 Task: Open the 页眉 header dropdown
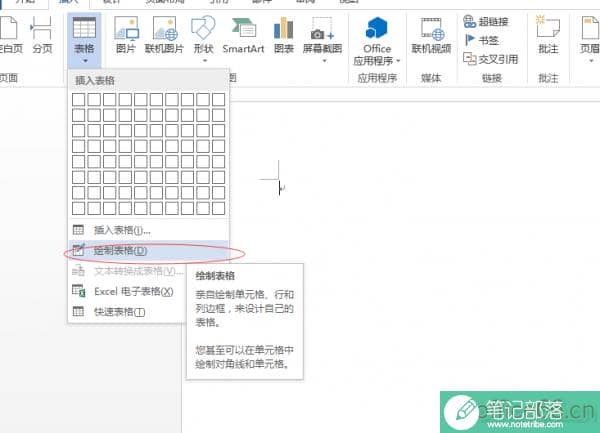coord(590,38)
